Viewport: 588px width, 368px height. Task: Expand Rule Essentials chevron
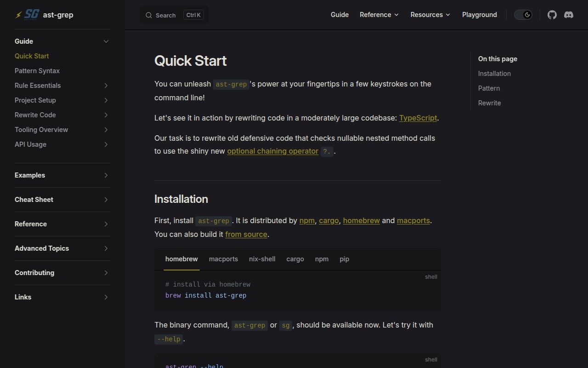tap(106, 86)
